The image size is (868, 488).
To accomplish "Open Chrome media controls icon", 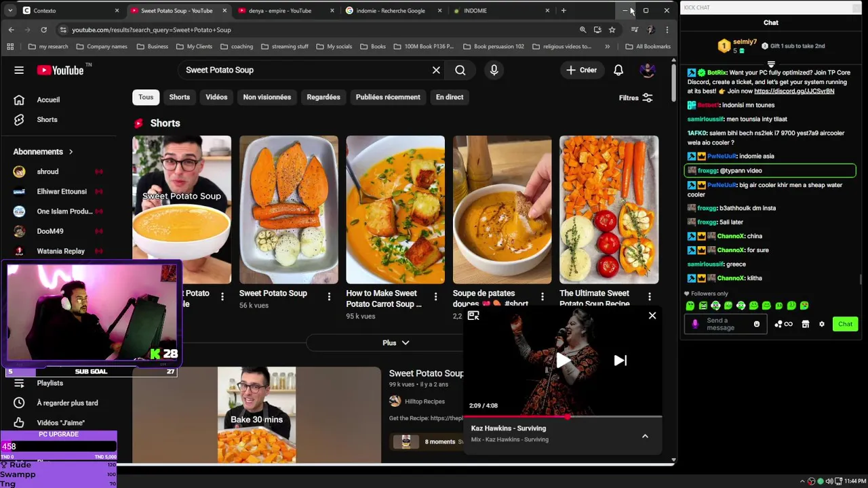I will click(x=634, y=30).
